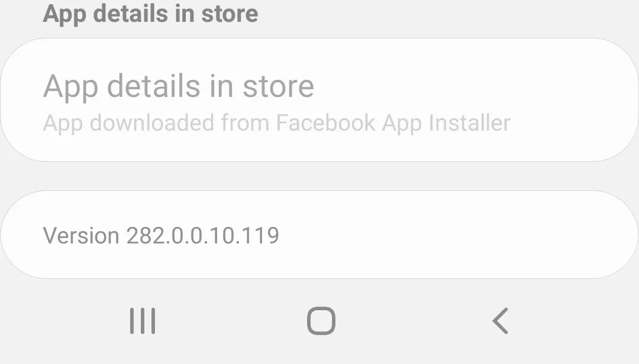This screenshot has width=639, height=364.
Task: Click App downloaded from Facebook App Installer text
Action: pyautogui.click(x=277, y=123)
